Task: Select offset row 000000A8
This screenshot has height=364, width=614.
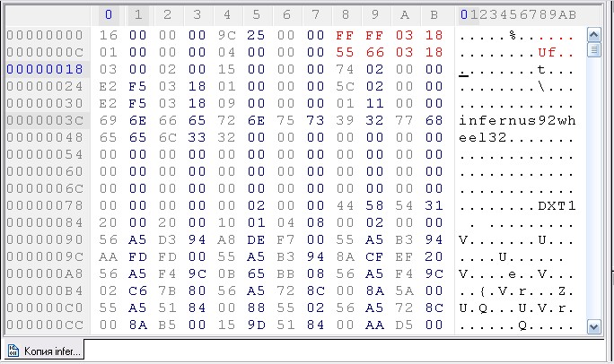Action: pyautogui.click(x=45, y=273)
